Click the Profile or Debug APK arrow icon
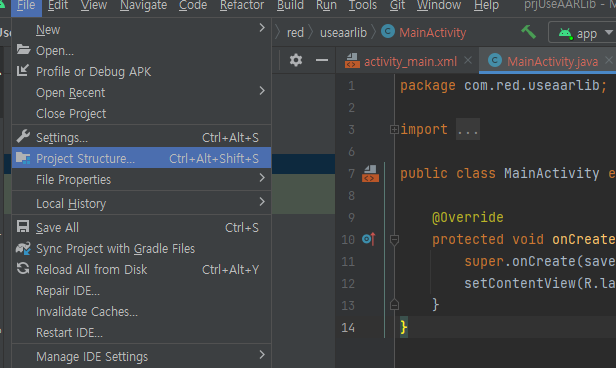 coord(23,71)
